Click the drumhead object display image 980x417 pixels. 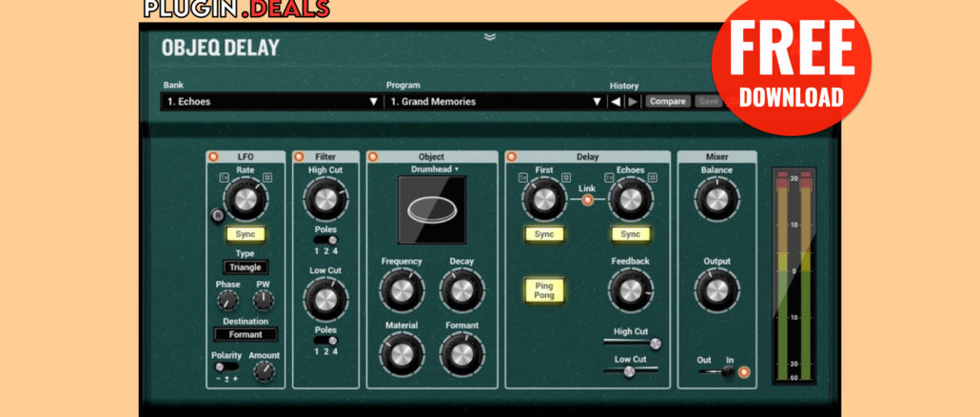tap(432, 209)
